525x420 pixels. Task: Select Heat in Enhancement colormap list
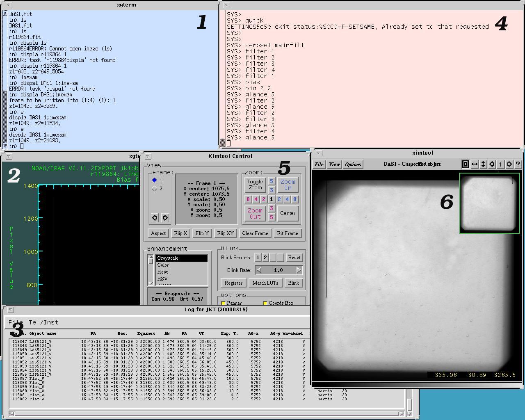163,272
